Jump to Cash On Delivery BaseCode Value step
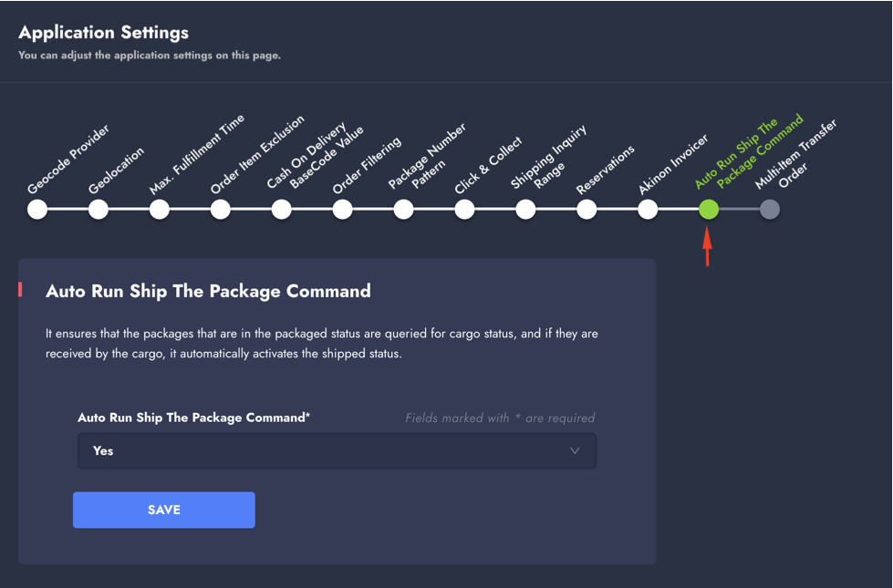This screenshot has height=588, width=893. point(282,210)
